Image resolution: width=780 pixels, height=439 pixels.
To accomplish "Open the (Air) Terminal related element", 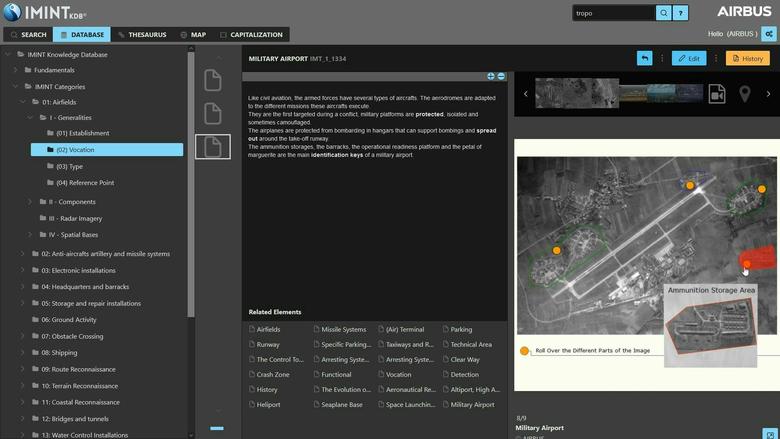I will tap(401, 329).
